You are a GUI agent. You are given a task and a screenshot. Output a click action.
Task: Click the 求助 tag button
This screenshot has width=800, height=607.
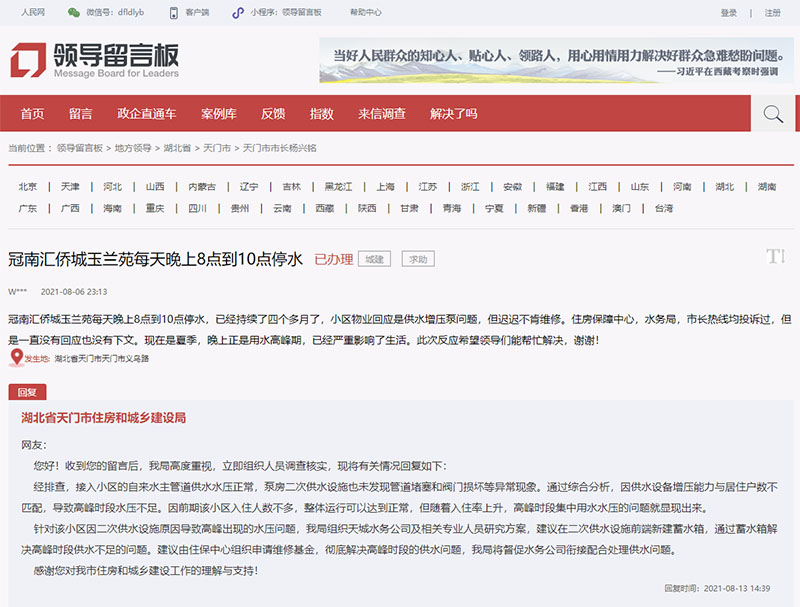pos(418,259)
